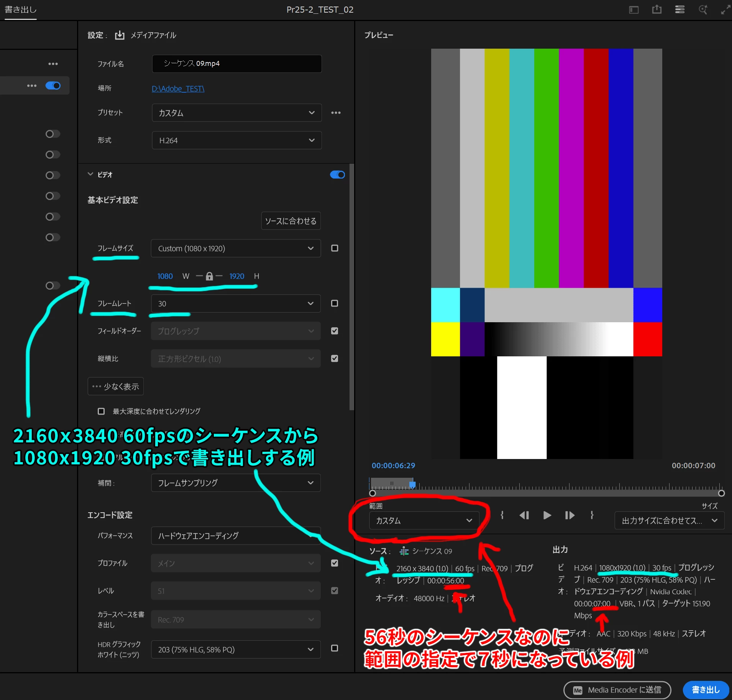Set in point bracket icon
Screen dimensions: 732x700
(502, 515)
